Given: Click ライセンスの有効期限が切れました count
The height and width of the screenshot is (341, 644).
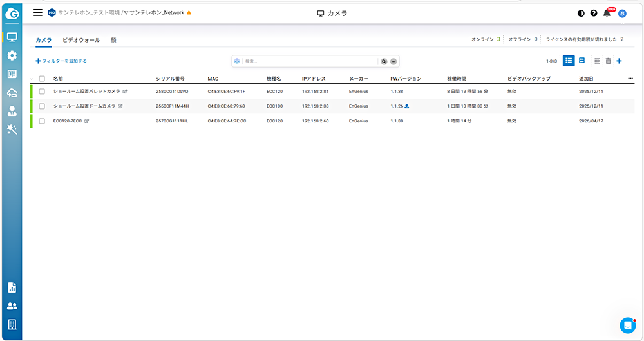Looking at the screenshot, I should (585, 39).
